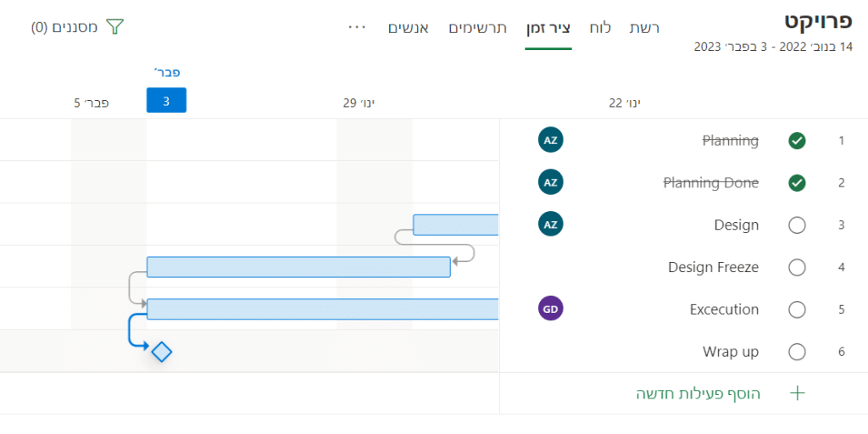Click AZ assignee avatar on Design row
Image resolution: width=868 pixels, height=434 pixels.
[x=550, y=225]
